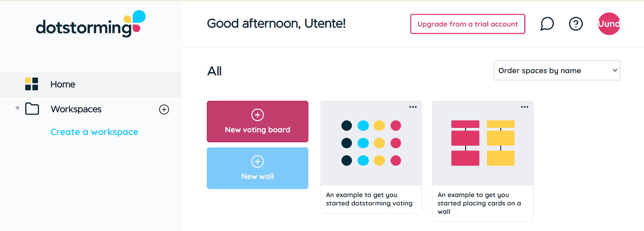Click Upgrade from a trial account
Viewport: 644px width, 231px height.
468,24
